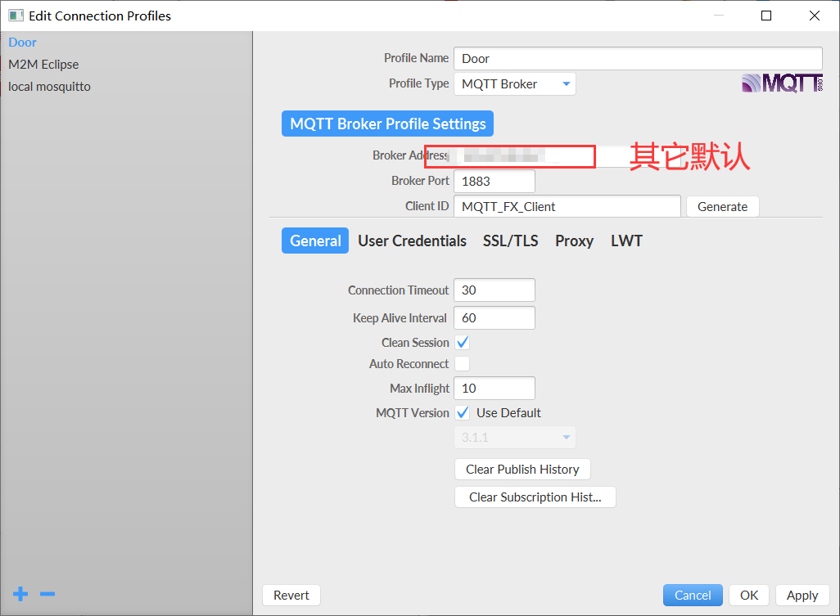Image resolution: width=840 pixels, height=616 pixels.
Task: Click the Revert button
Action: pyautogui.click(x=291, y=595)
